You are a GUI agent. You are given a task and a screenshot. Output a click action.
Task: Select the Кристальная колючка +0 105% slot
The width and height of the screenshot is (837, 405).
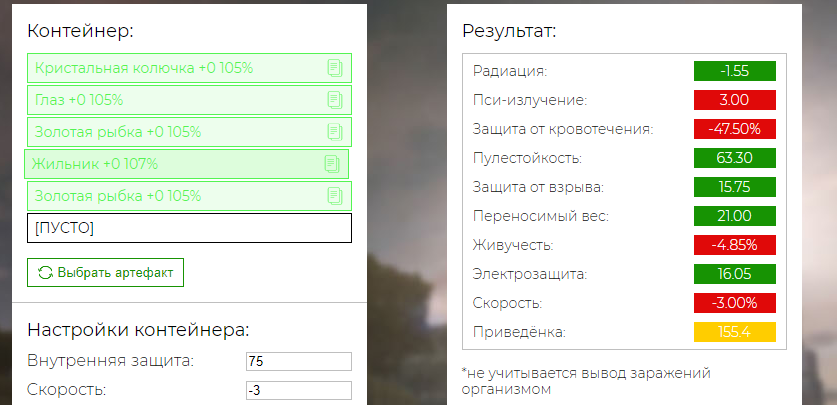coord(189,68)
